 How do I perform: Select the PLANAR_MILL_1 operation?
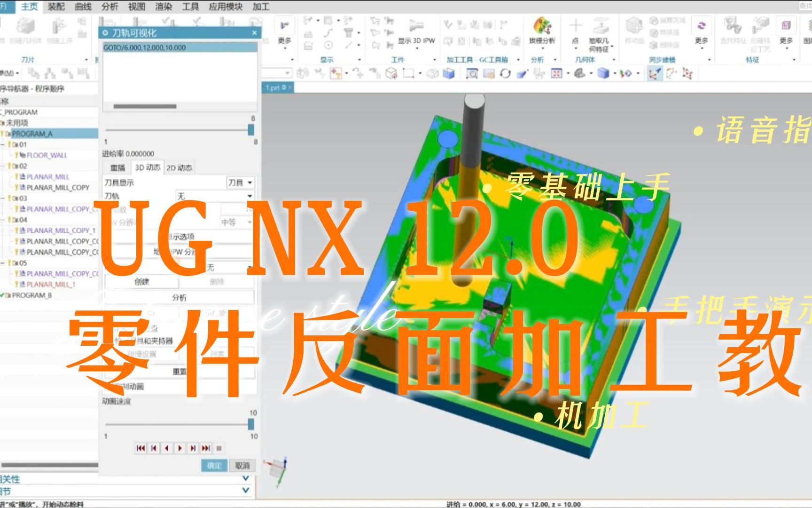51,285
